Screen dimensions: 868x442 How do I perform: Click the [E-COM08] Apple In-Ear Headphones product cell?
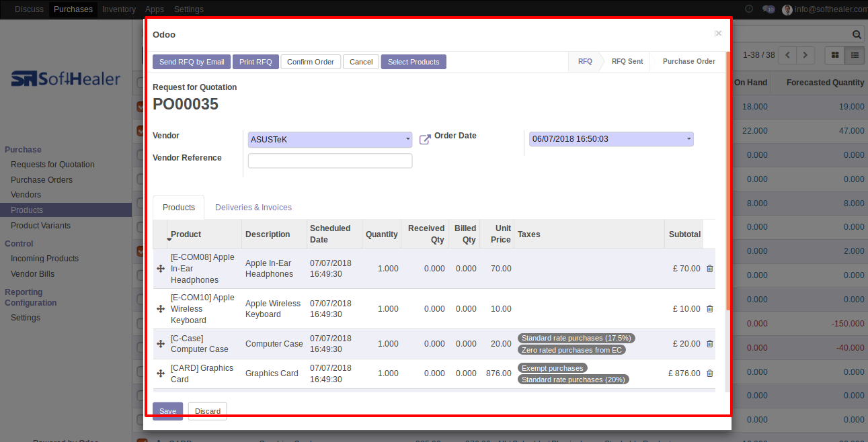point(204,269)
